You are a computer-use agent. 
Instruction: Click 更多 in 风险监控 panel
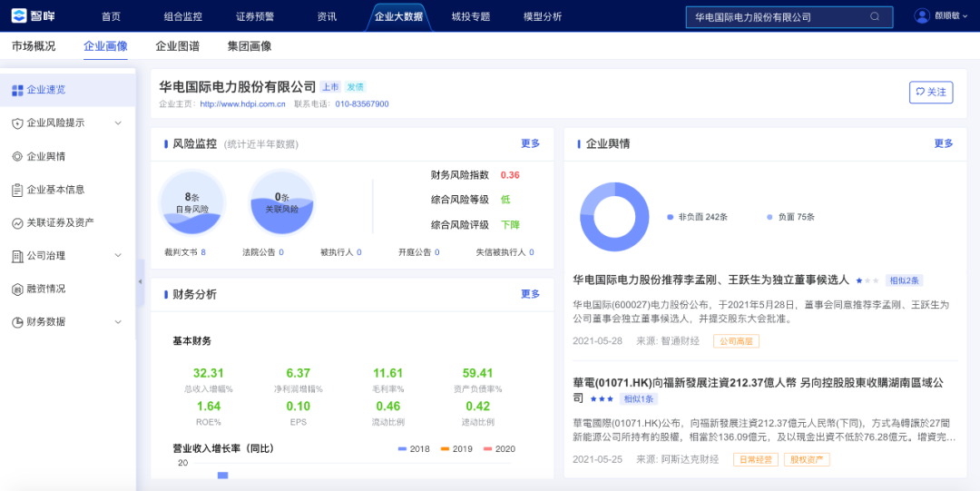coord(531,144)
